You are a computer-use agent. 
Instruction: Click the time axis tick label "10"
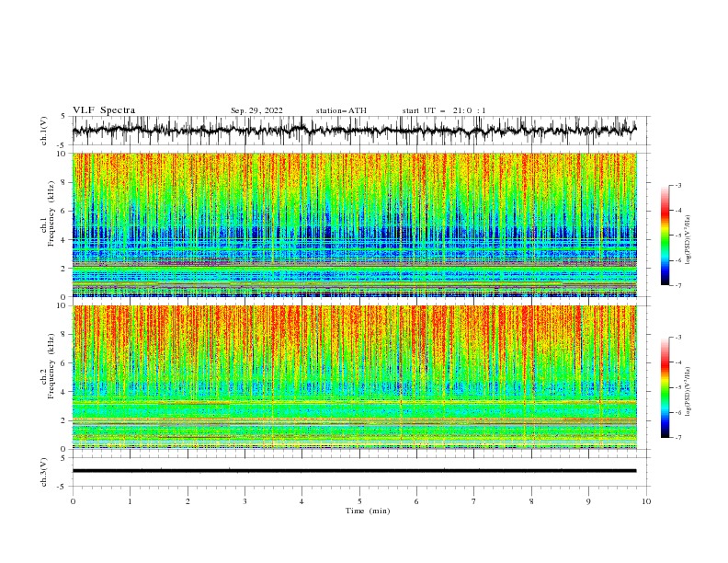coord(646,501)
